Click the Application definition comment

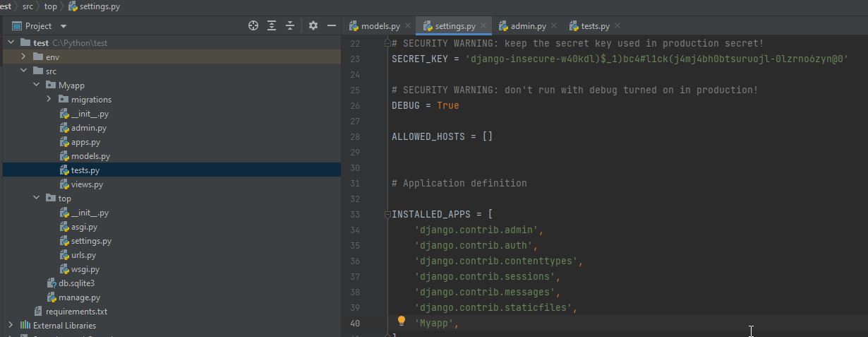click(x=459, y=183)
